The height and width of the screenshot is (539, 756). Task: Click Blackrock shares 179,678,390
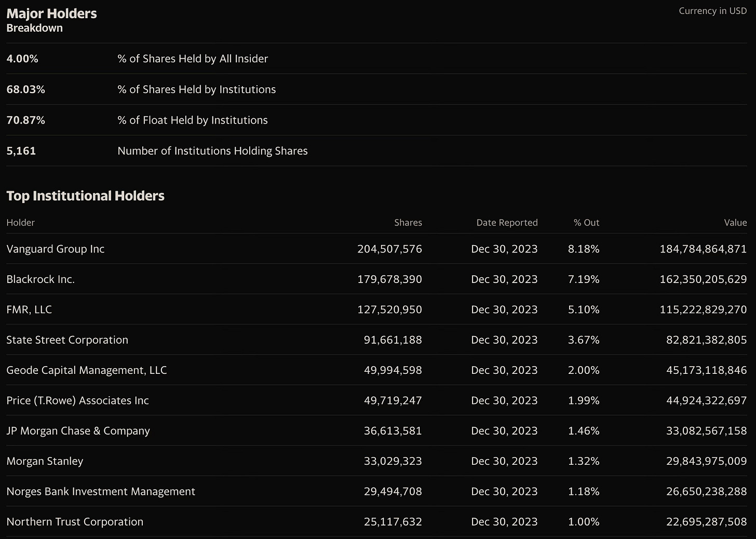[x=389, y=279]
